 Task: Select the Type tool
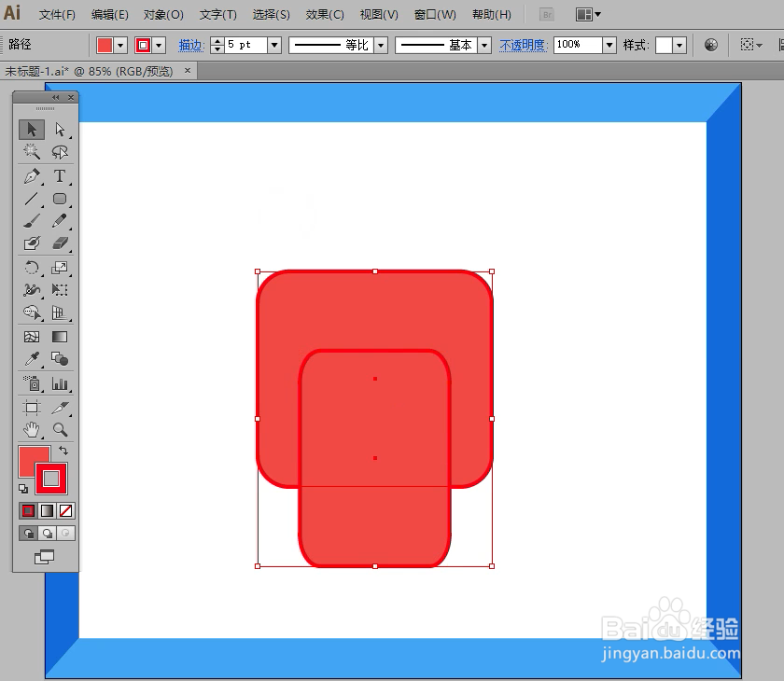point(60,176)
